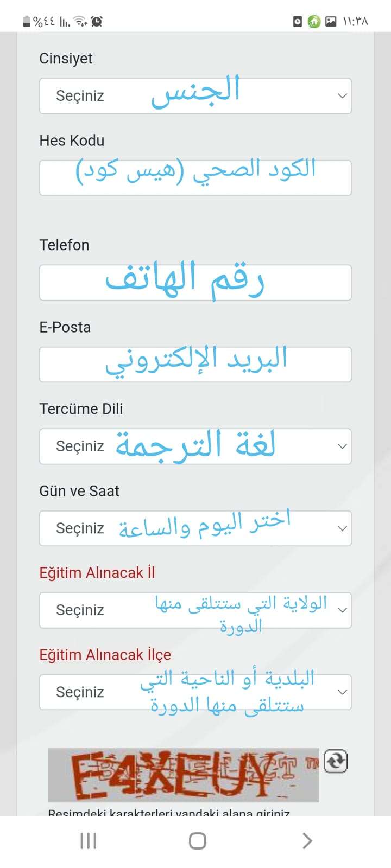Open the Cinsiyet dropdown
Screen dimensions: 391x868
click(195, 96)
